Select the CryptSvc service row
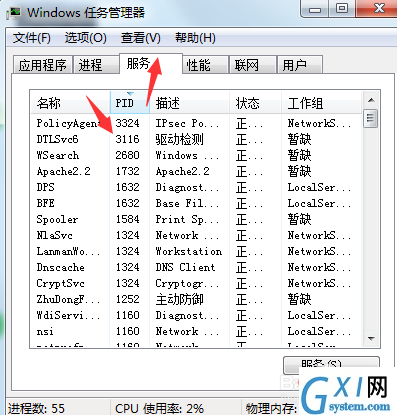The height and width of the screenshot is (415, 397). pos(195,283)
